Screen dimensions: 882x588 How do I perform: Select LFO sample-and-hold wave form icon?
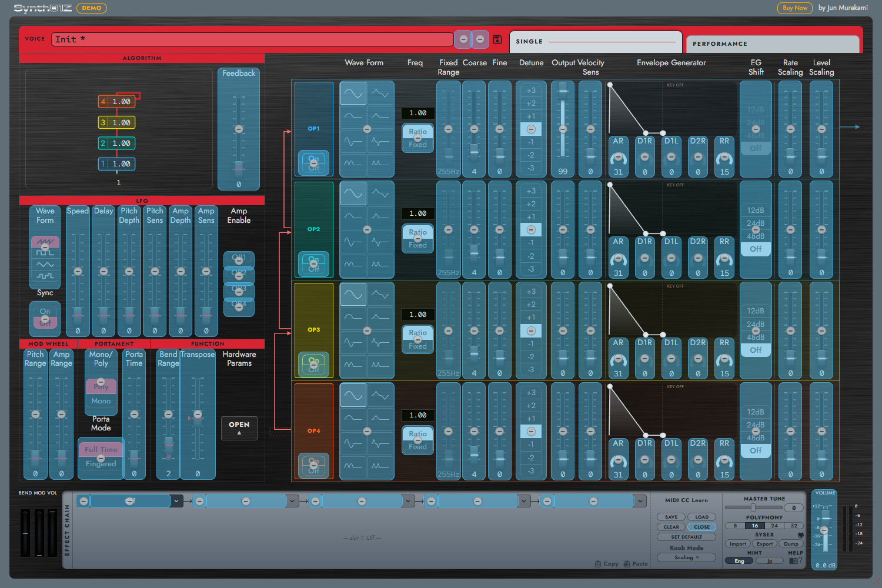45,276
